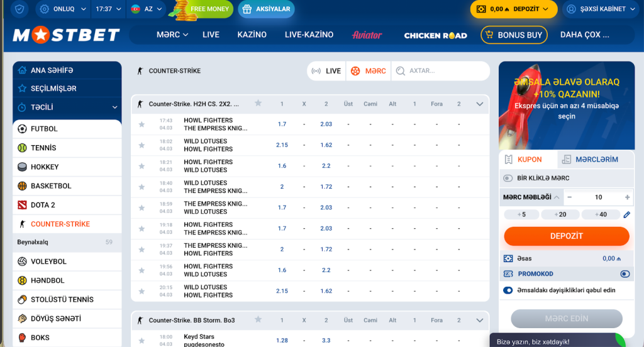
Task: Collapse the Counter-Strike H2H league section
Action: click(480, 104)
